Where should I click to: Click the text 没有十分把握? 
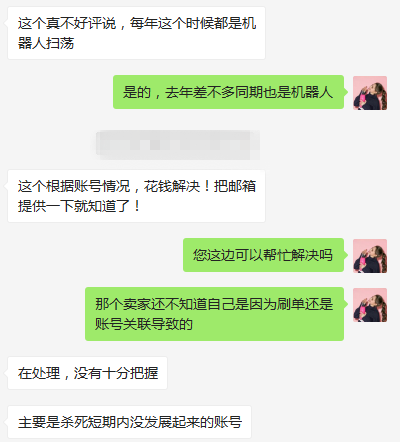point(116,373)
